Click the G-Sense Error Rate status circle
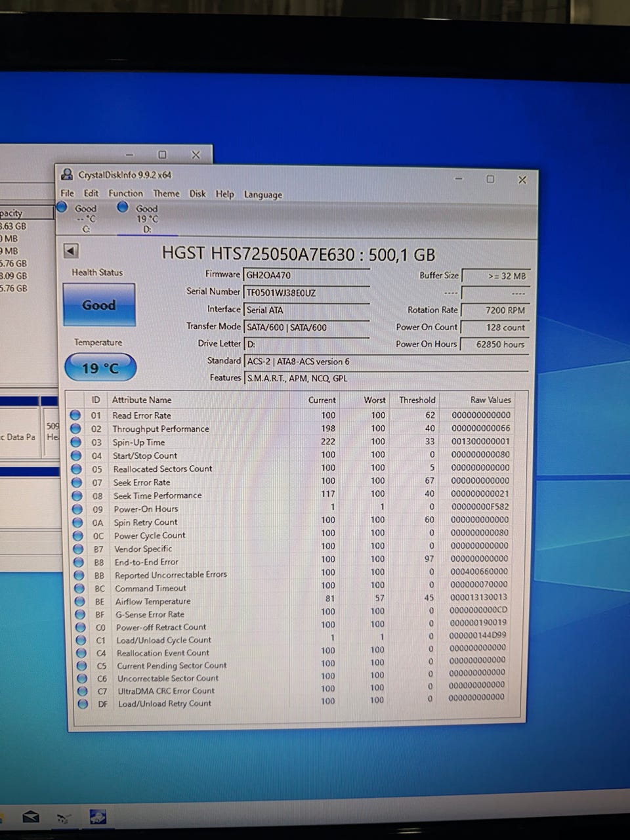This screenshot has height=840, width=630. coord(80,615)
